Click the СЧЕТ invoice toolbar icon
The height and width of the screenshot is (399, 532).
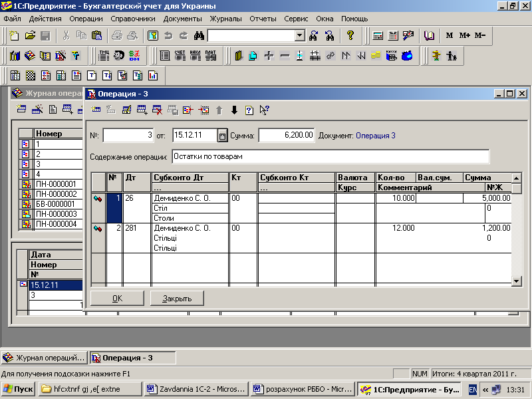pos(180,56)
